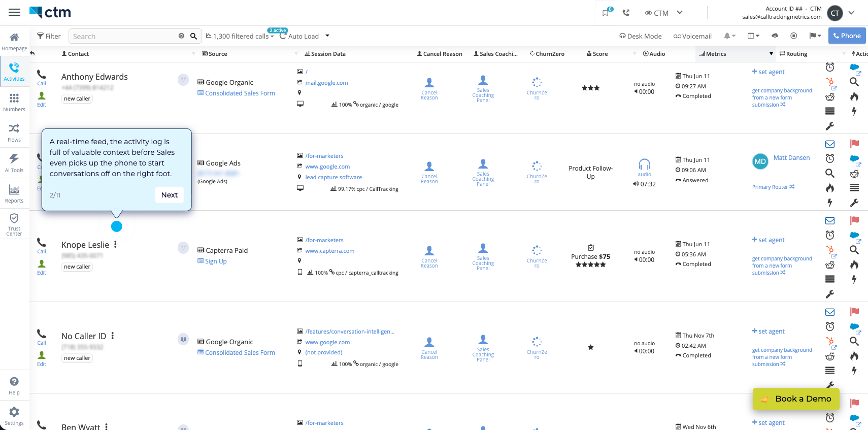Click into the Search input field
This screenshot has height=430, width=868.
[123, 36]
